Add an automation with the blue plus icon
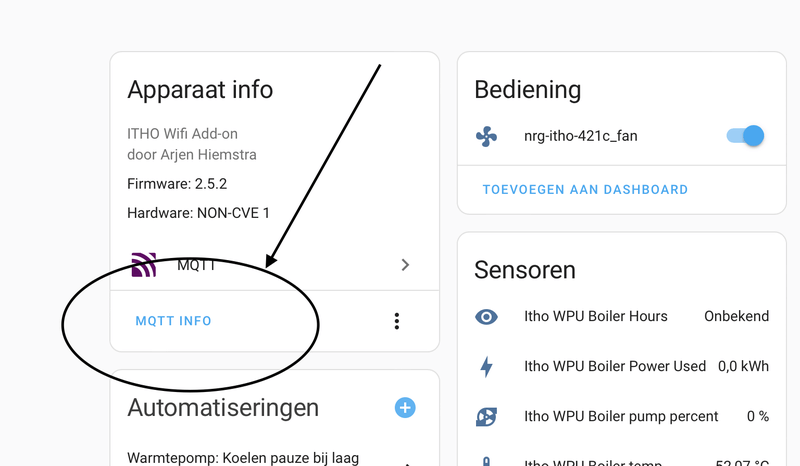The height and width of the screenshot is (466, 800). pos(405,407)
